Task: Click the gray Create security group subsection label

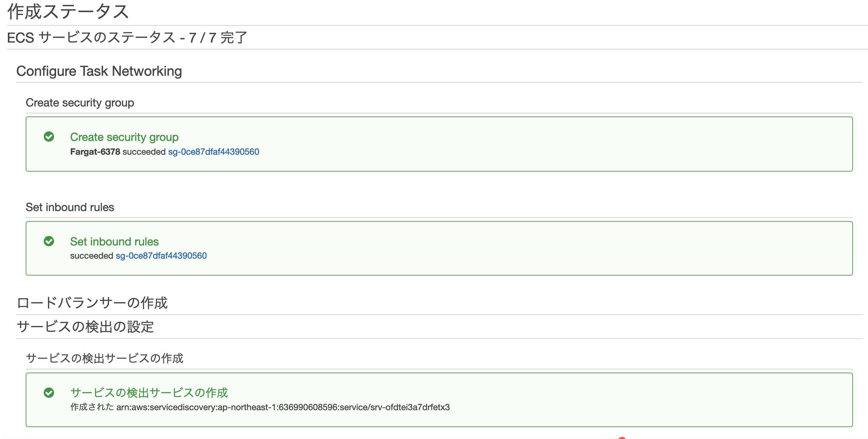Action: (80, 103)
